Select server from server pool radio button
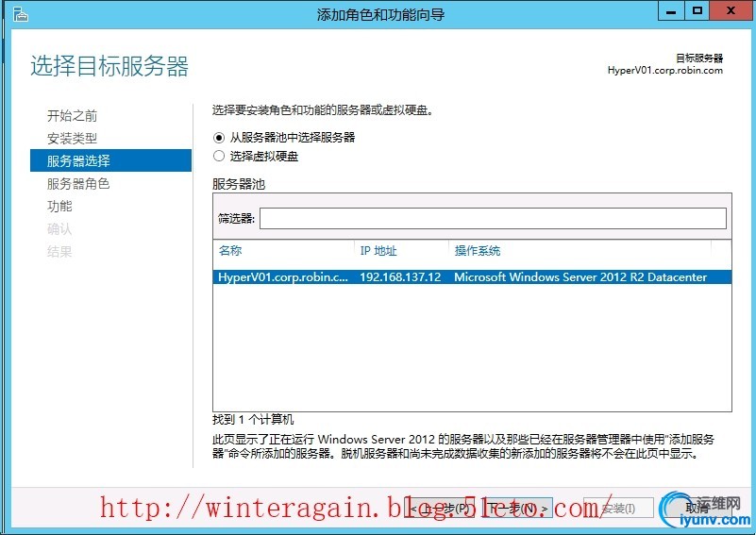Screen dimensions: 756x535 [x=219, y=138]
